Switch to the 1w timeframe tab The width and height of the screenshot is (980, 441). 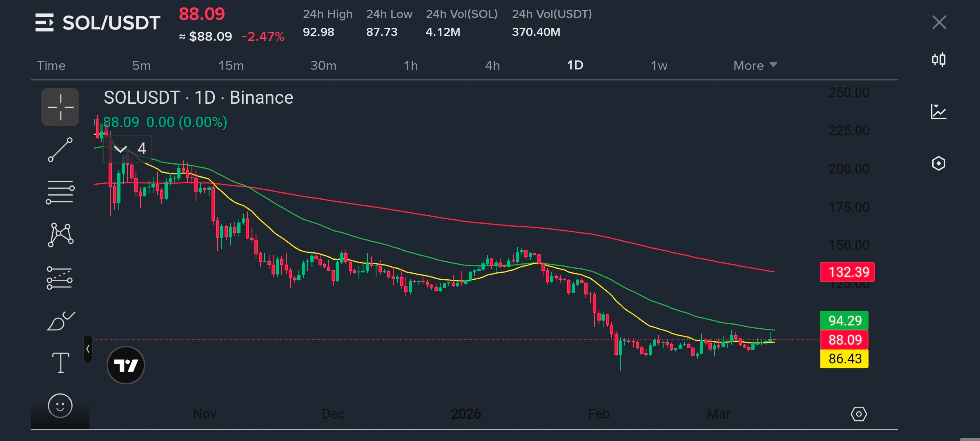pyautogui.click(x=659, y=65)
